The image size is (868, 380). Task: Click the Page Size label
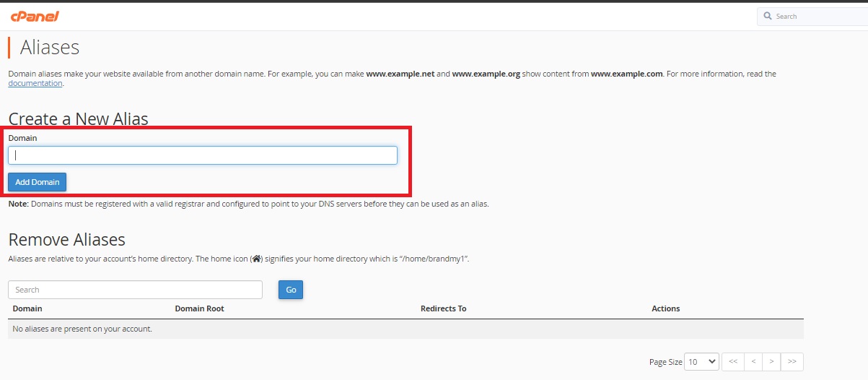pos(665,362)
